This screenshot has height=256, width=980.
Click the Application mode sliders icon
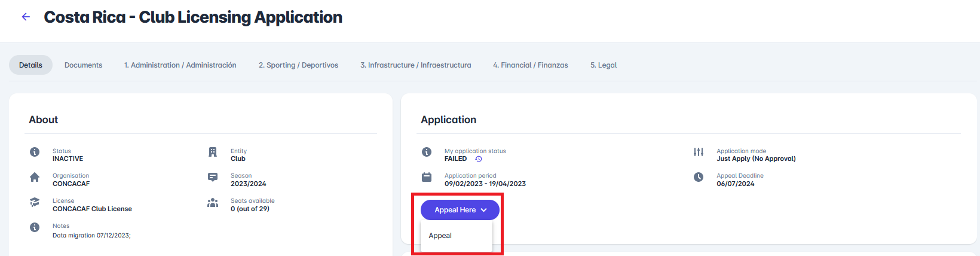[699, 152]
